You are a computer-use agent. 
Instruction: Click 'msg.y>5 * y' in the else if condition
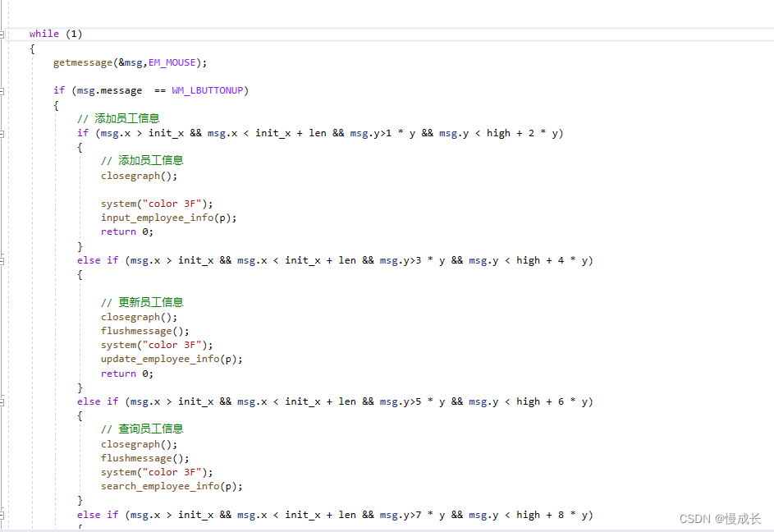click(x=412, y=401)
